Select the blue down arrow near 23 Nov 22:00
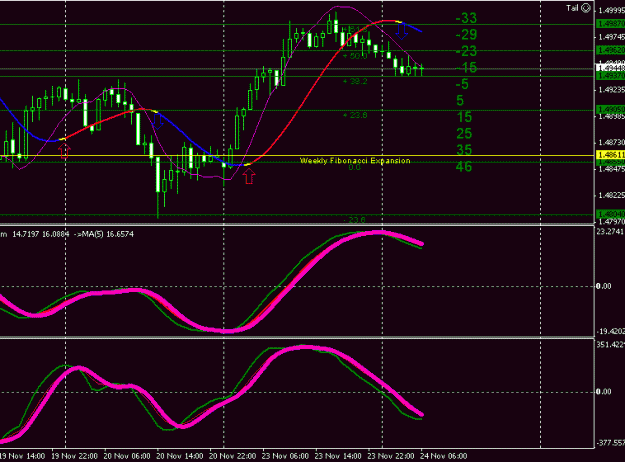Screen dimensions: 625x462 point(402,31)
